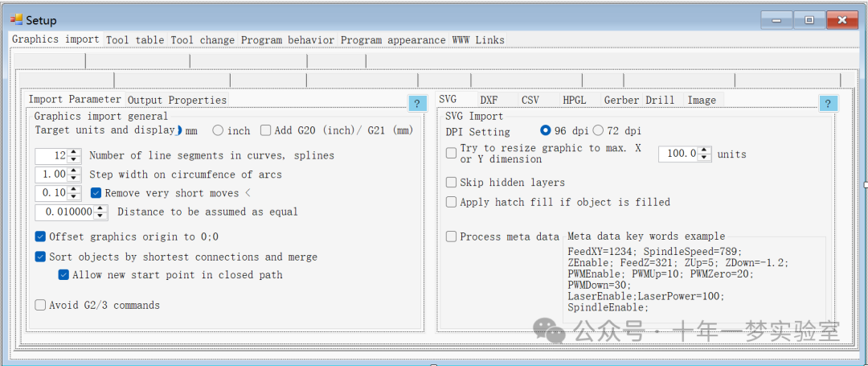Viewport: 868px width, 366px height.
Task: Increase number of line segments value
Action: click(x=74, y=152)
